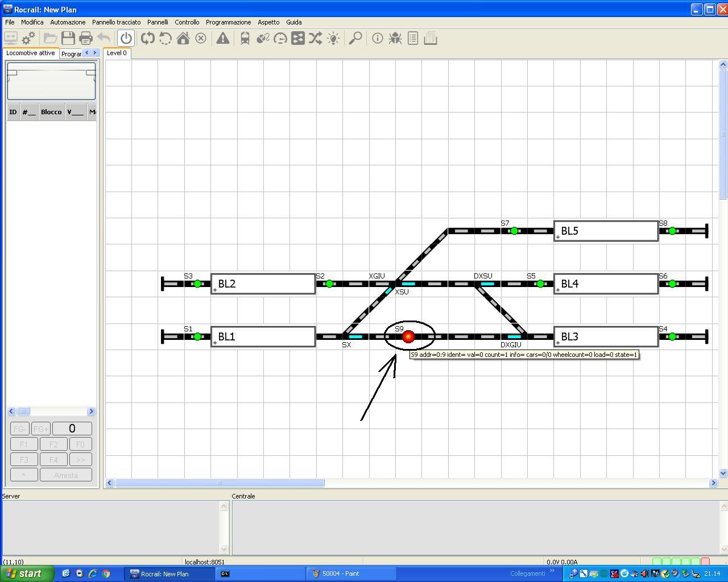Click the undo arrow icon
The height and width of the screenshot is (582, 728).
click(x=104, y=39)
